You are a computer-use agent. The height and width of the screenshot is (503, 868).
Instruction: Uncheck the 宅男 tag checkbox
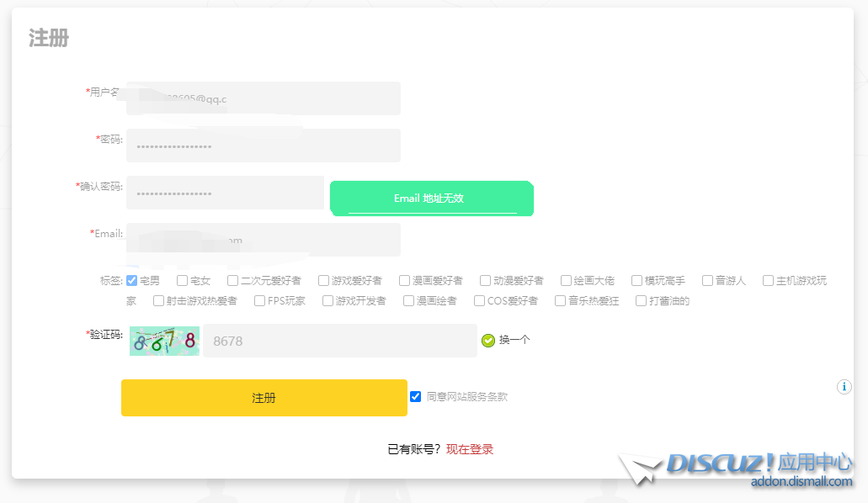[x=131, y=281]
